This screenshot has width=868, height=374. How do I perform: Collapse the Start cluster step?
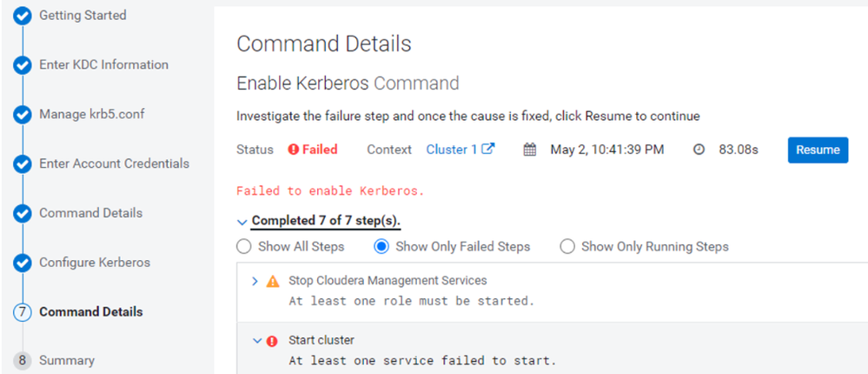coord(256,341)
